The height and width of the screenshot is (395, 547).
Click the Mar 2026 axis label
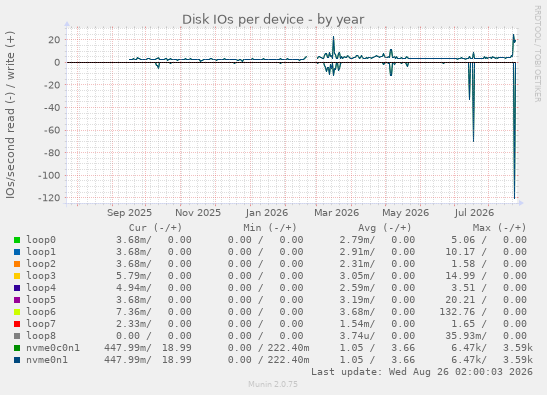[336, 213]
